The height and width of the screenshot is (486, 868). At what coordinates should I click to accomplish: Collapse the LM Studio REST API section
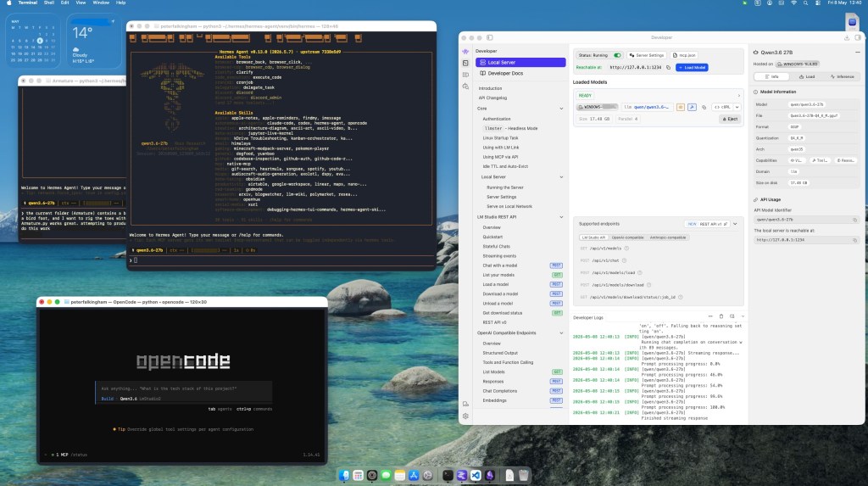[561, 217]
